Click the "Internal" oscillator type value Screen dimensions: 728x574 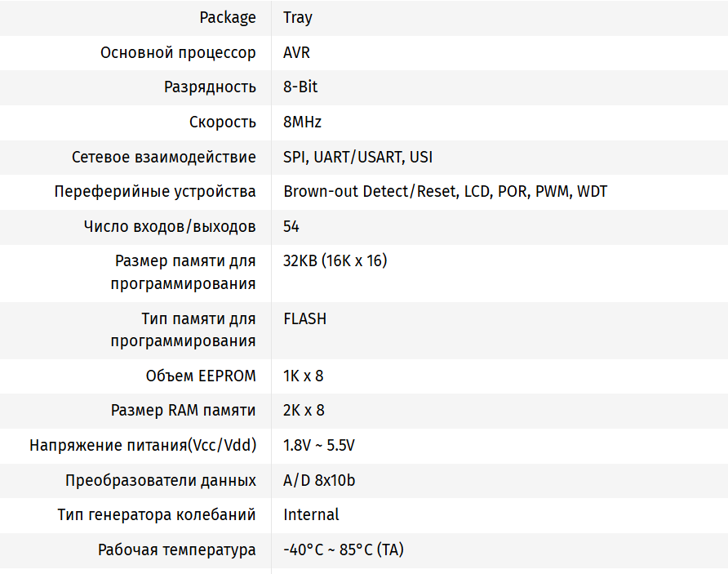click(311, 514)
